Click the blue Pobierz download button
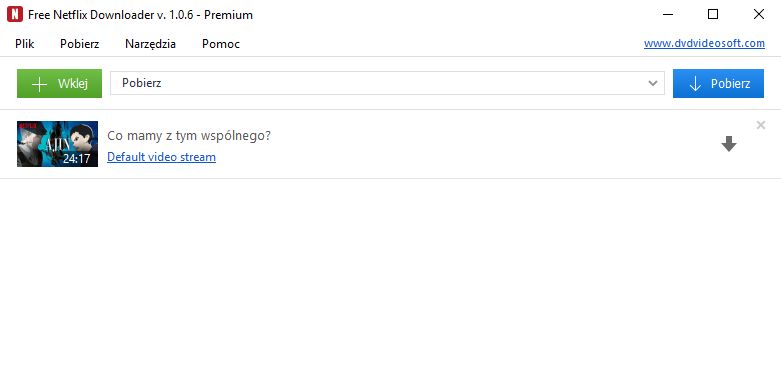This screenshot has width=781, height=372. coord(718,84)
